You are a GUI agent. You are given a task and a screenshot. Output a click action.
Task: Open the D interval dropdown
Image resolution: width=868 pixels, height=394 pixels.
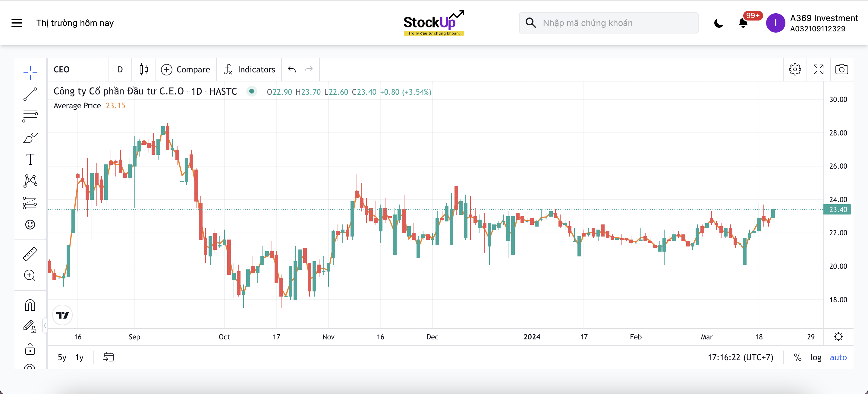click(x=120, y=69)
